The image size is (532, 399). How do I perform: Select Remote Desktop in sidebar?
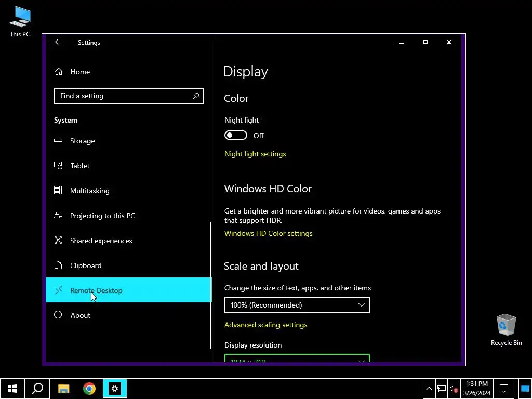click(x=129, y=290)
